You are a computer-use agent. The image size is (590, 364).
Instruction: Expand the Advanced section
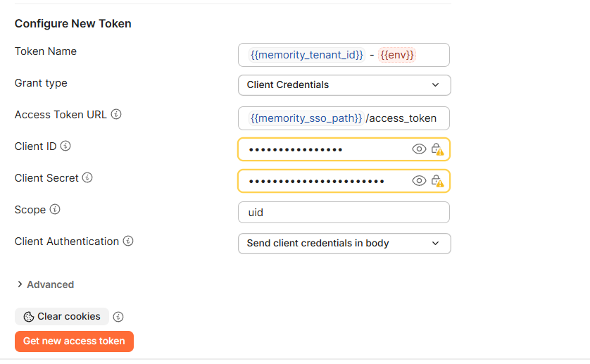tap(45, 284)
